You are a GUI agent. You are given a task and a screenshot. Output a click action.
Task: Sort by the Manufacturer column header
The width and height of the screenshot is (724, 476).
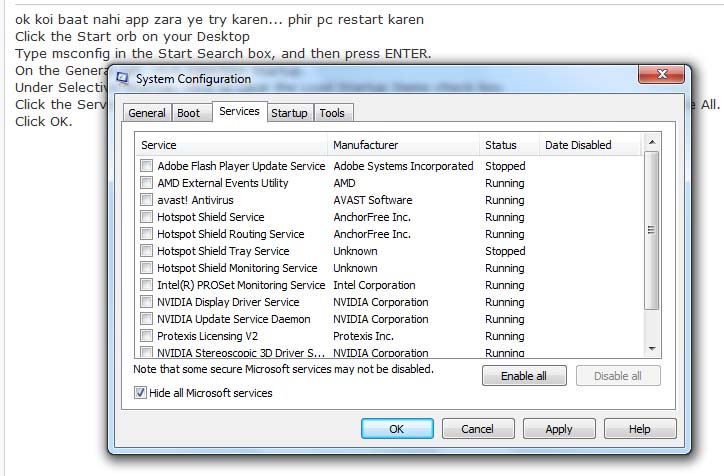[x=404, y=145]
